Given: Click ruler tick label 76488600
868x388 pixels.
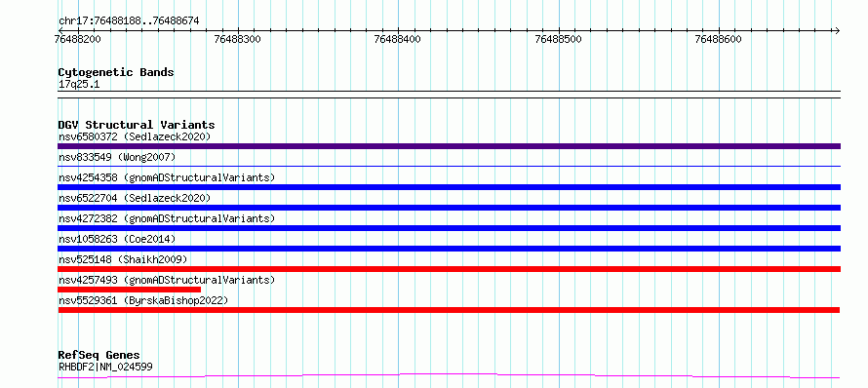Looking at the screenshot, I should (x=719, y=39).
